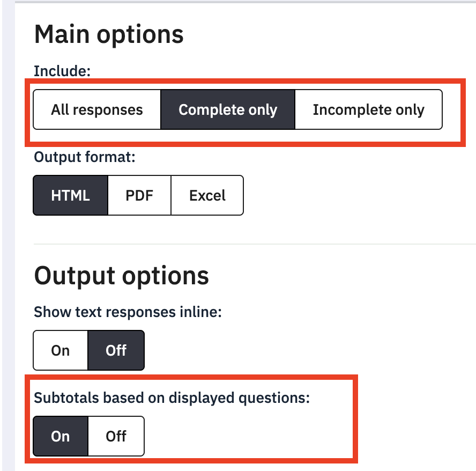The image size is (476, 471).
Task: Set output format to HTML
Action: pyautogui.click(x=71, y=195)
